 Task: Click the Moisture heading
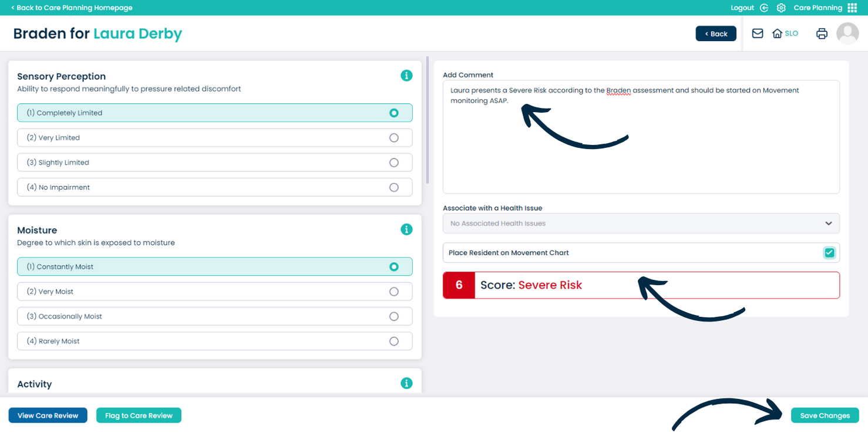click(x=37, y=230)
